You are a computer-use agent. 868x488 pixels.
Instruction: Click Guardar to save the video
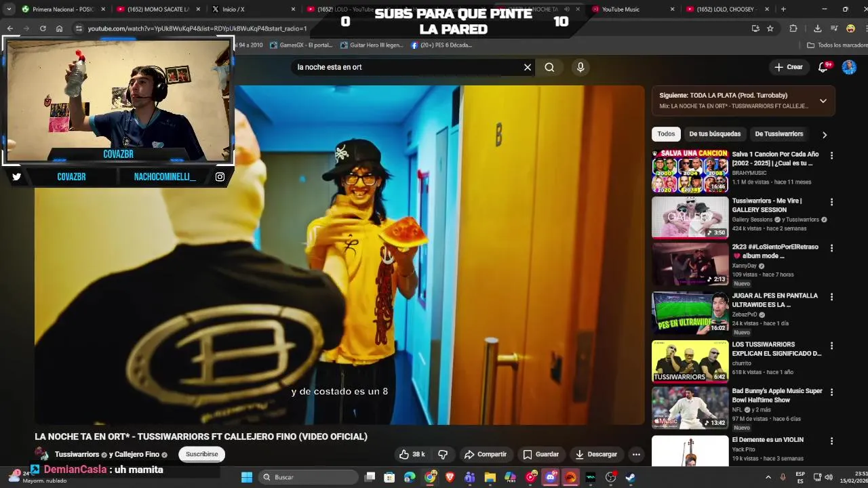click(541, 454)
